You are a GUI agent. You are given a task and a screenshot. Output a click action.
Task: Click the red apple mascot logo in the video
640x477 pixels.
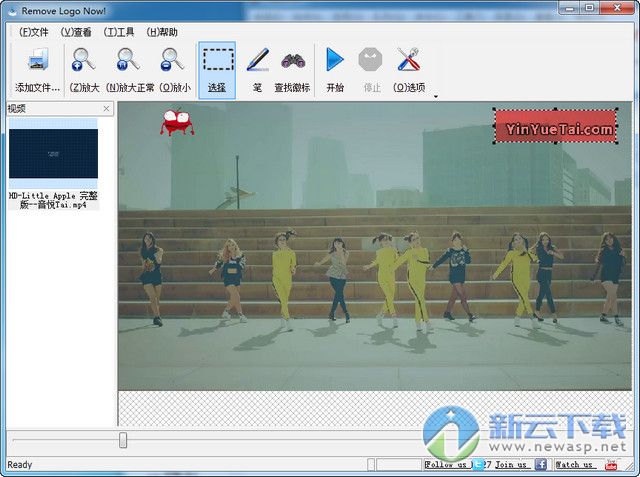tap(177, 122)
